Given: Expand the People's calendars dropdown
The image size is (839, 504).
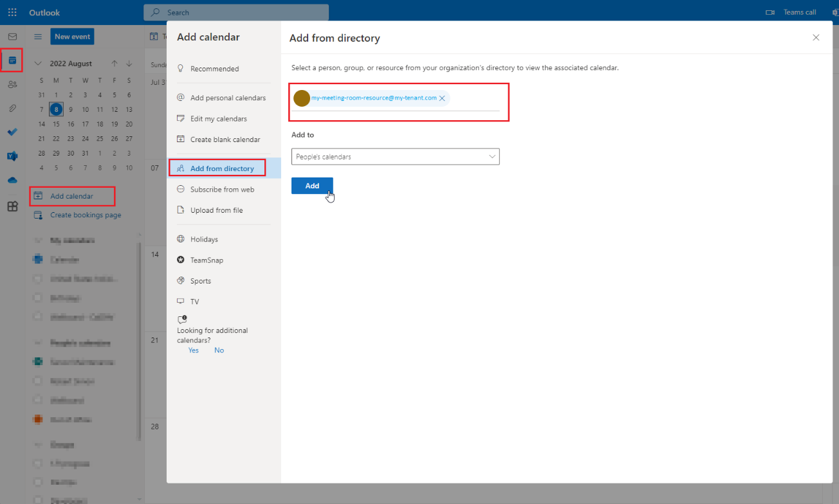Looking at the screenshot, I should point(395,156).
